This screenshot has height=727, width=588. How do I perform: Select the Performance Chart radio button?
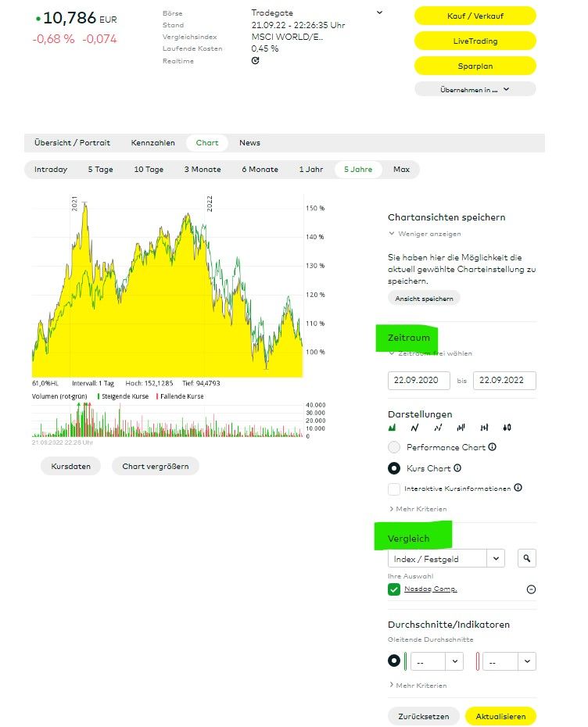[394, 447]
